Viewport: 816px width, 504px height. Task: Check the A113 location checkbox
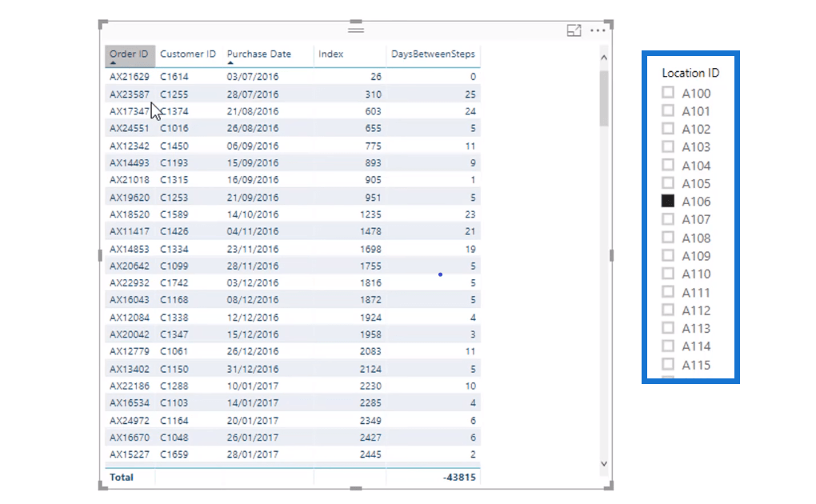668,327
